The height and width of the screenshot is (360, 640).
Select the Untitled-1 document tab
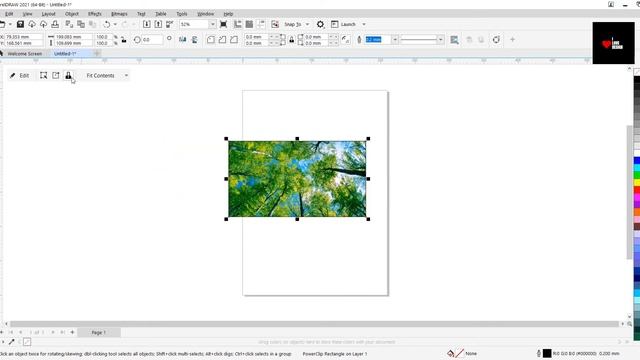point(65,53)
